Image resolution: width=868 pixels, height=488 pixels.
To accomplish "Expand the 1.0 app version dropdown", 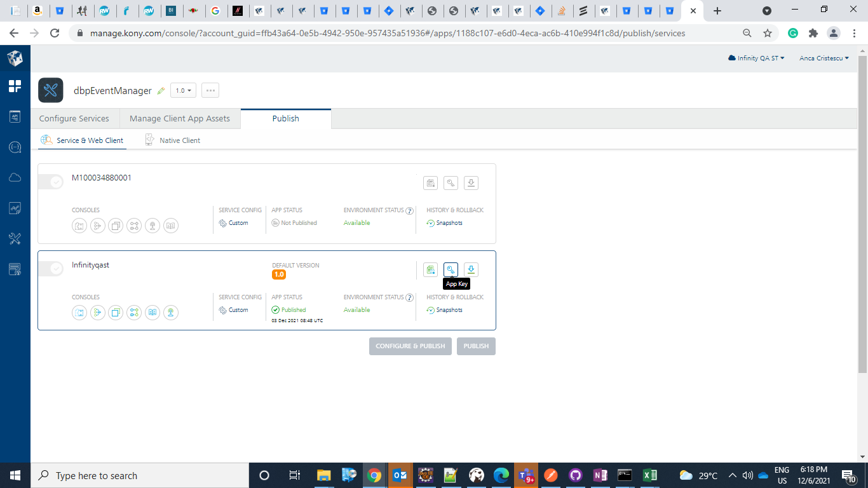I will point(183,91).
